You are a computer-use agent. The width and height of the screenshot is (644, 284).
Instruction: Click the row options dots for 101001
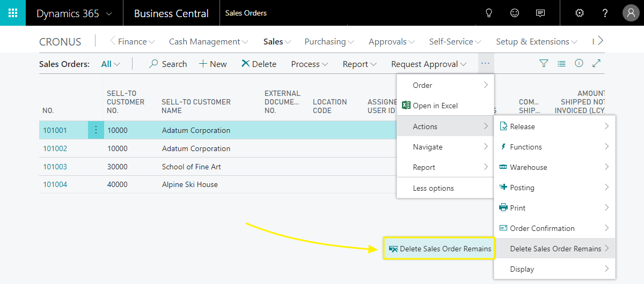(x=96, y=130)
